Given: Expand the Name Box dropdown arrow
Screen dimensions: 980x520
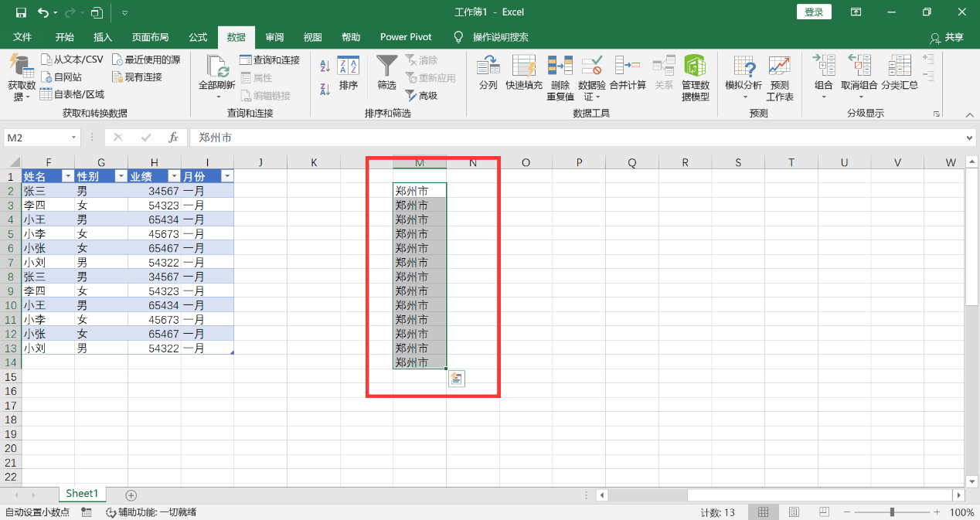Looking at the screenshot, I should [x=74, y=138].
